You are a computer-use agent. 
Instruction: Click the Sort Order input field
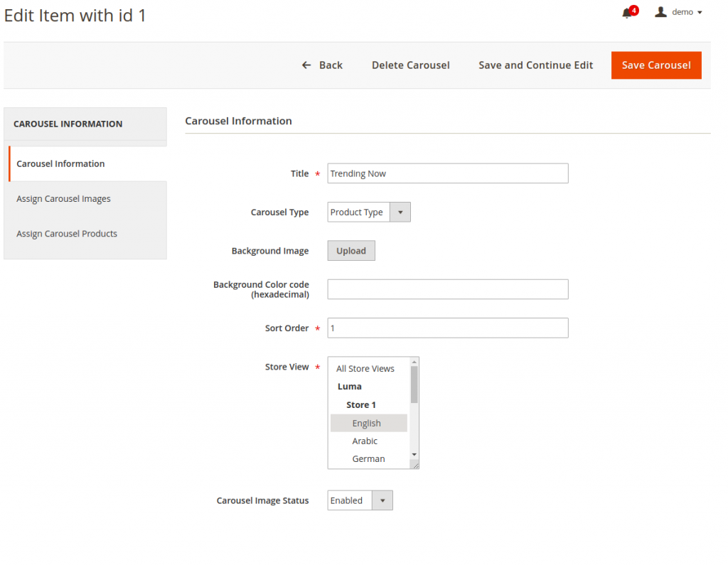pyautogui.click(x=447, y=328)
